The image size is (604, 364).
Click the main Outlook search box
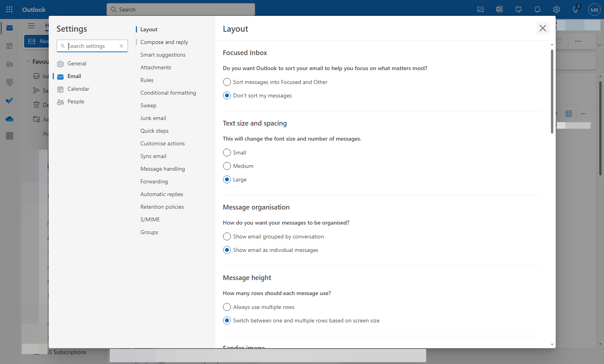(181, 10)
